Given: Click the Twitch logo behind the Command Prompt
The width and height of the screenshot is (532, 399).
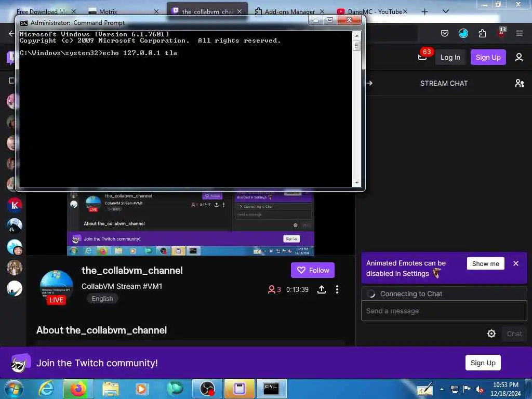Looking at the screenshot, I should tap(10, 57).
